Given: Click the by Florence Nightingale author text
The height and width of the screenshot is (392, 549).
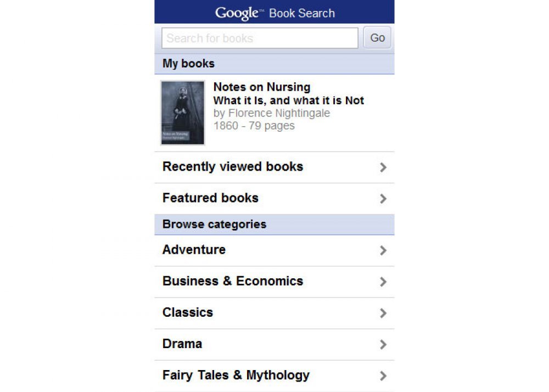Looking at the screenshot, I should (272, 113).
